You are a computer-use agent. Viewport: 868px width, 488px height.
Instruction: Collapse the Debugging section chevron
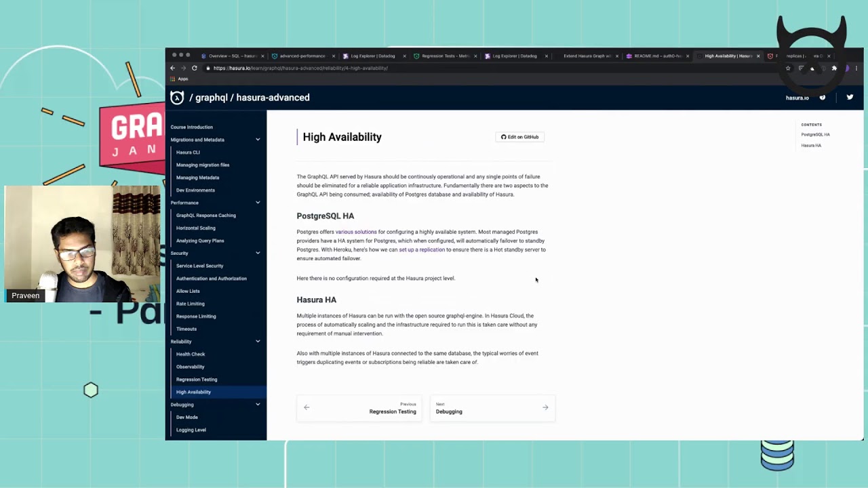258,405
